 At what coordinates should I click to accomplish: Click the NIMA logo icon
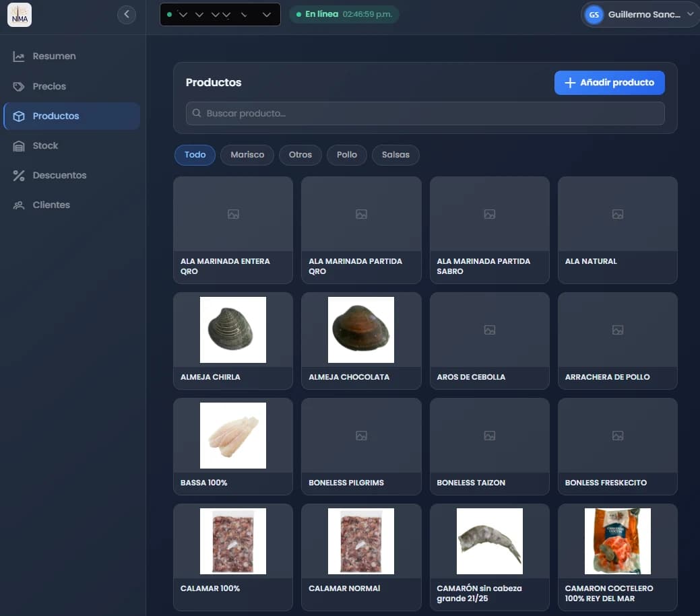20,15
